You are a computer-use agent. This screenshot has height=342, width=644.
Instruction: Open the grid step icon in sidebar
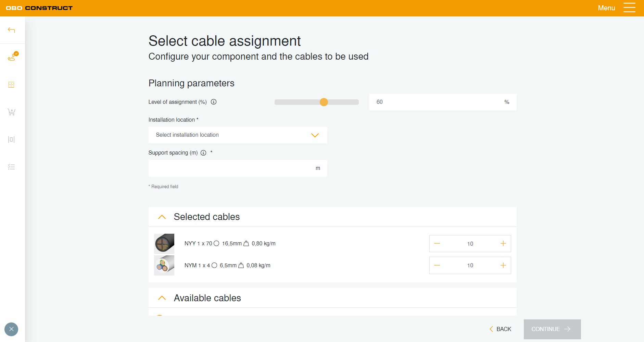[11, 85]
